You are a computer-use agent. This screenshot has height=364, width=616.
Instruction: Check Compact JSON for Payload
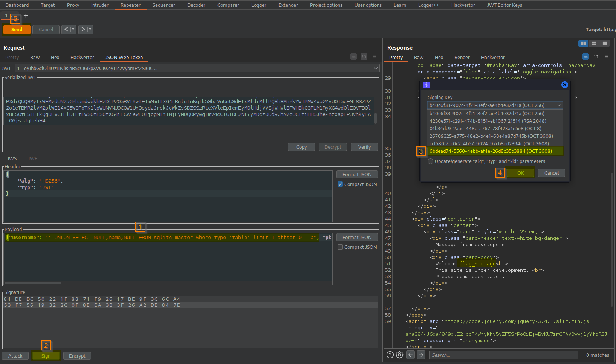click(340, 247)
